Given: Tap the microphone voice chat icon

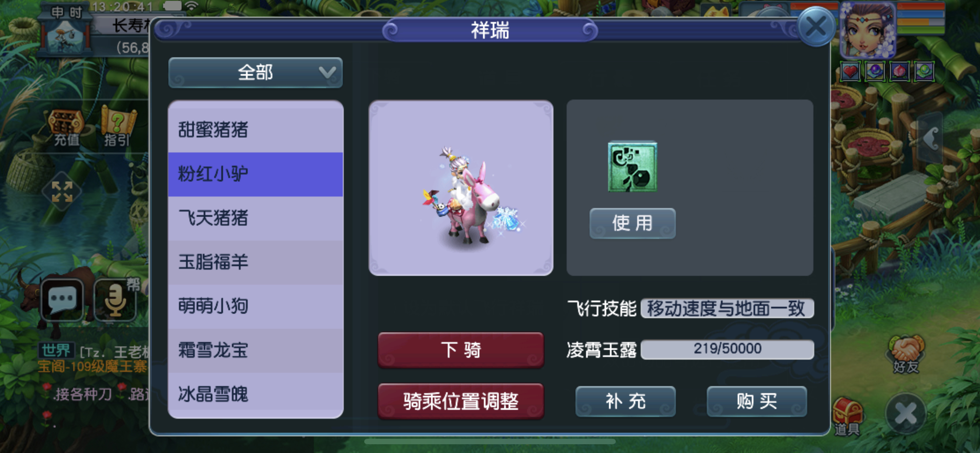Looking at the screenshot, I should pyautogui.click(x=115, y=300).
